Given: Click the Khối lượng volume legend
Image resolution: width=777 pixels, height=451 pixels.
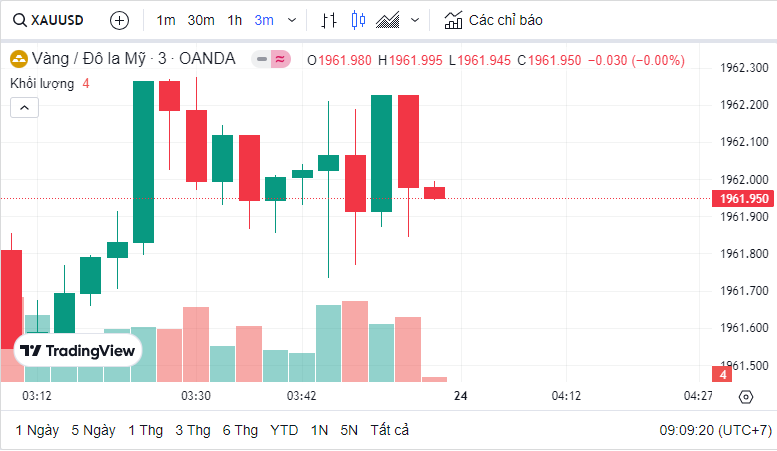Looking at the screenshot, I should pos(42,83).
